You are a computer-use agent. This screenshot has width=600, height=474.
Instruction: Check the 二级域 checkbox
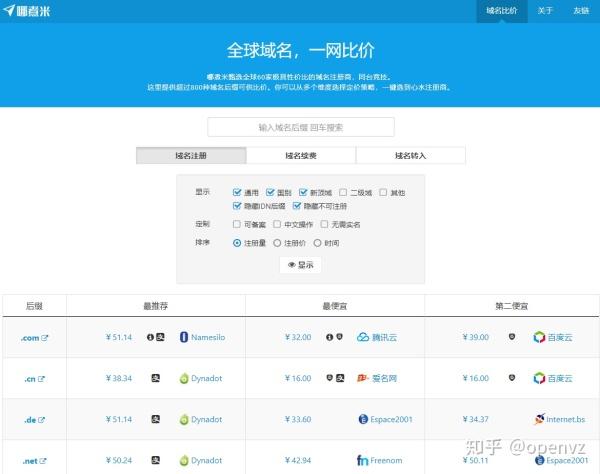pos(343,192)
